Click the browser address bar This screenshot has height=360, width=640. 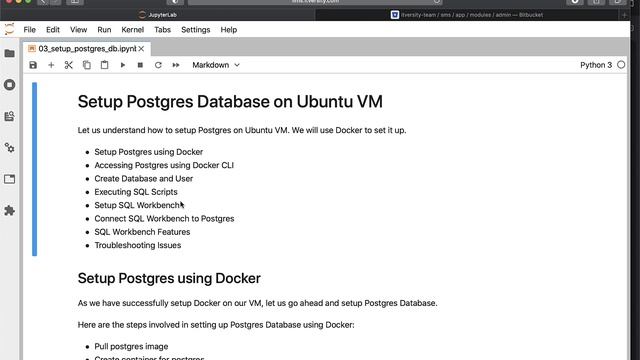pyautogui.click(x=315, y=2)
